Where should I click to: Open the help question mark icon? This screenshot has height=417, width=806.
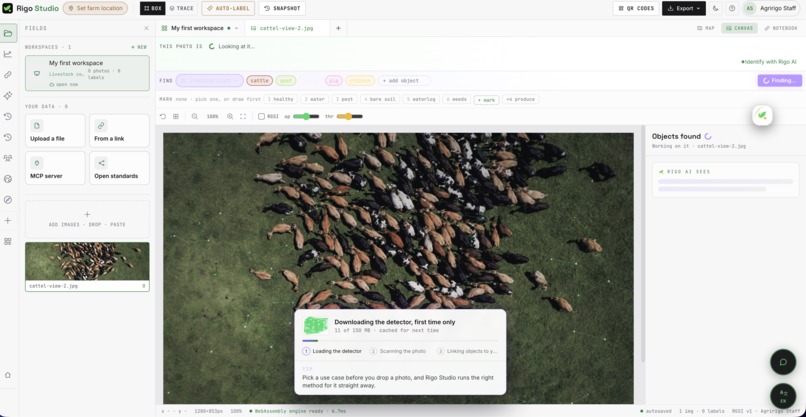coord(732,8)
